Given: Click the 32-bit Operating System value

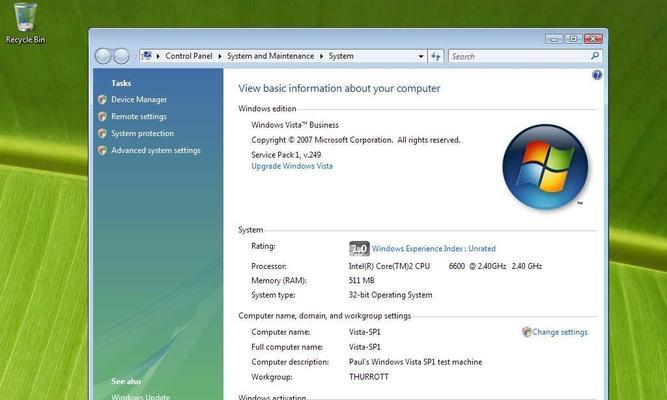Looking at the screenshot, I should click(391, 295).
